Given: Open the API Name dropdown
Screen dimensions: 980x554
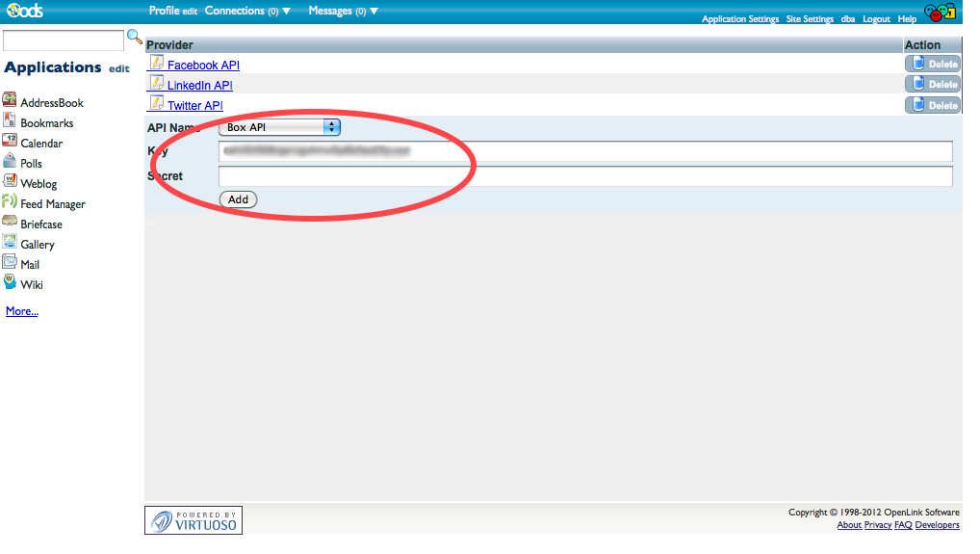Looking at the screenshot, I should 280,127.
